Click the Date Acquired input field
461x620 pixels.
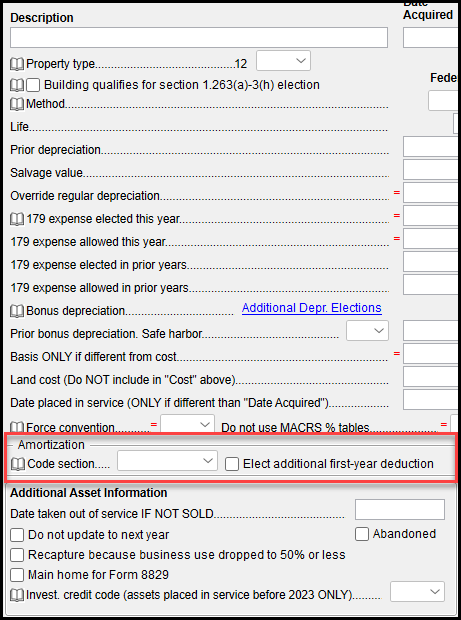[x=432, y=38]
